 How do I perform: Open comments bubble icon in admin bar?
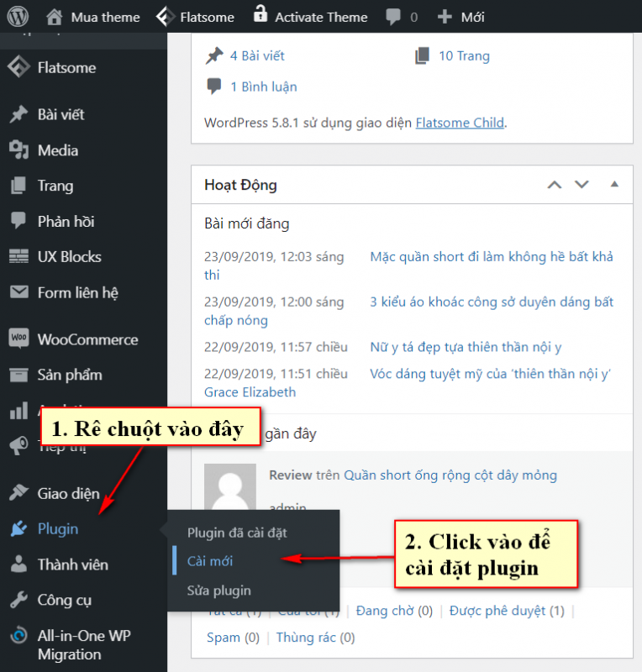(392, 17)
